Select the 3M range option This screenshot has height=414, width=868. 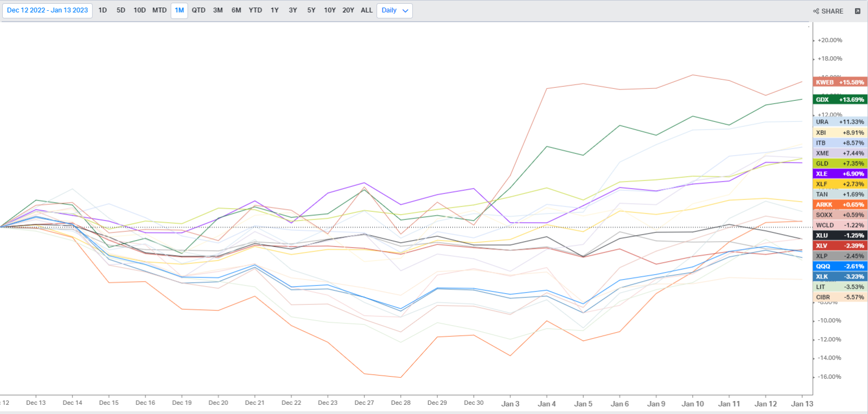[218, 10]
